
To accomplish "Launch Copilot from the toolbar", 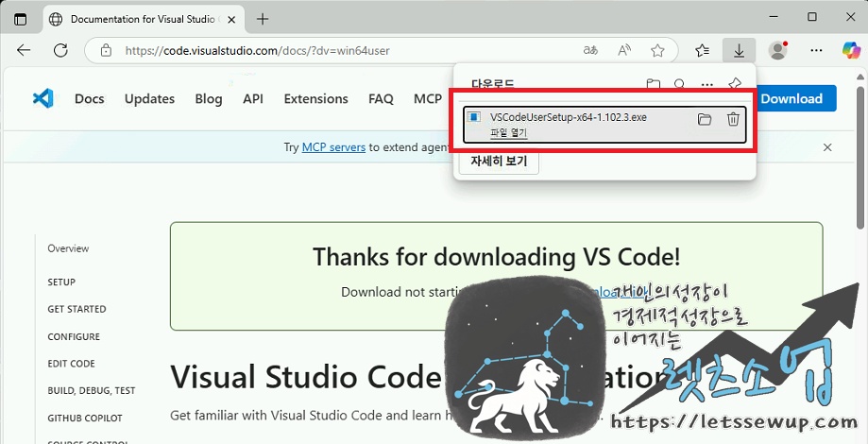I will click(851, 50).
